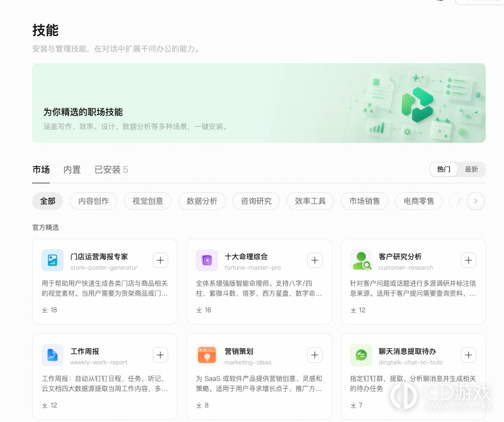
Task: Open the blue 工作周报 document icon
Action: [53, 355]
